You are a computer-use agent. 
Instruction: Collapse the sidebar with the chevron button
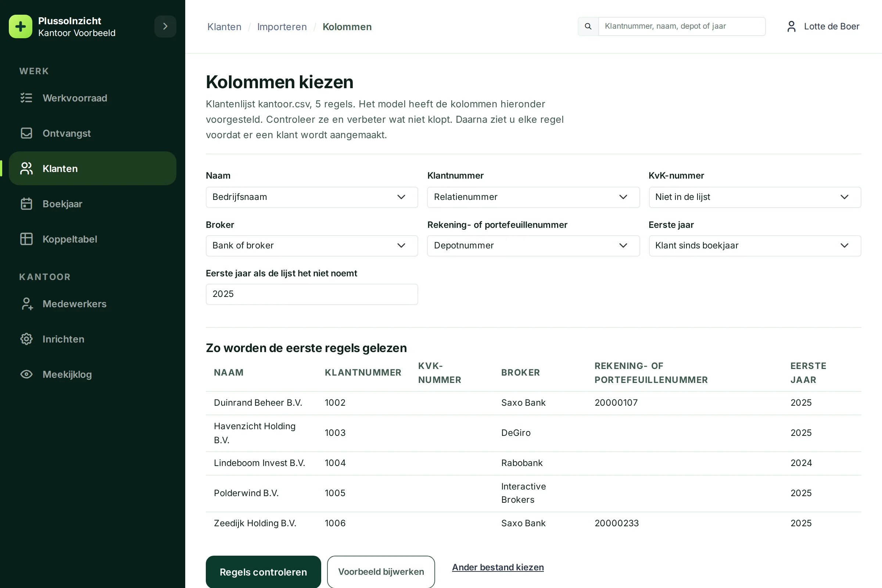(165, 26)
